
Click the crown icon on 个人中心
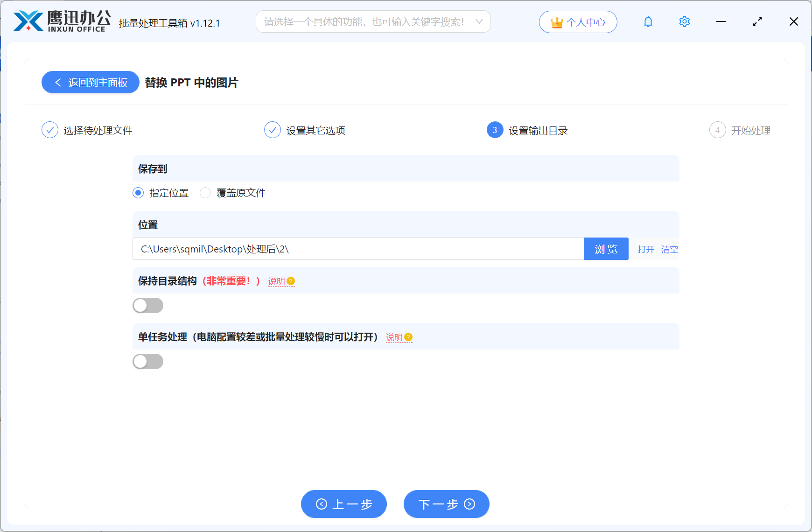556,21
